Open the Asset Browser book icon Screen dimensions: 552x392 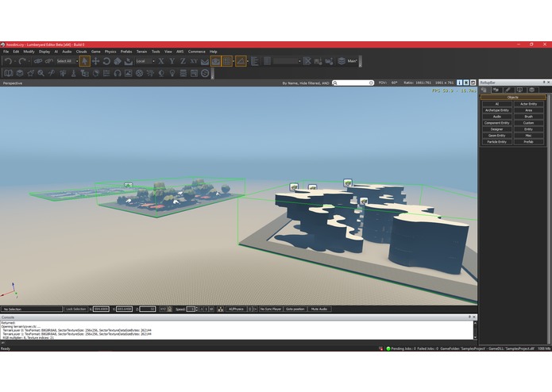coord(9,73)
